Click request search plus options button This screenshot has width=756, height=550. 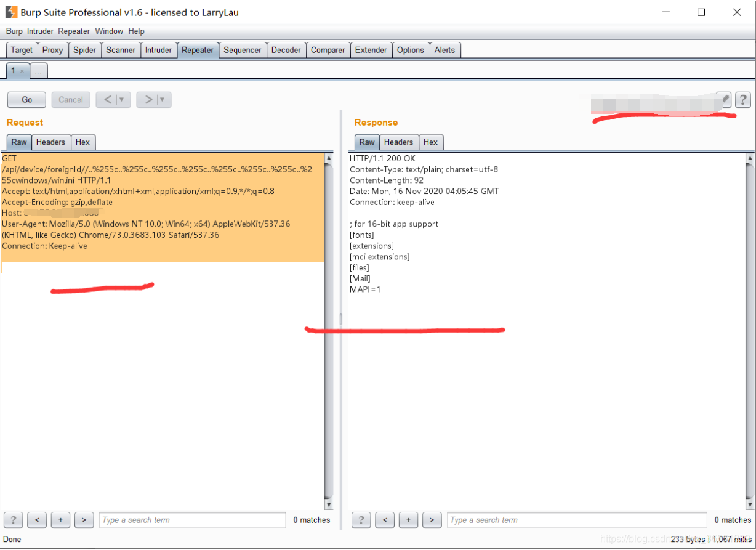click(x=60, y=520)
